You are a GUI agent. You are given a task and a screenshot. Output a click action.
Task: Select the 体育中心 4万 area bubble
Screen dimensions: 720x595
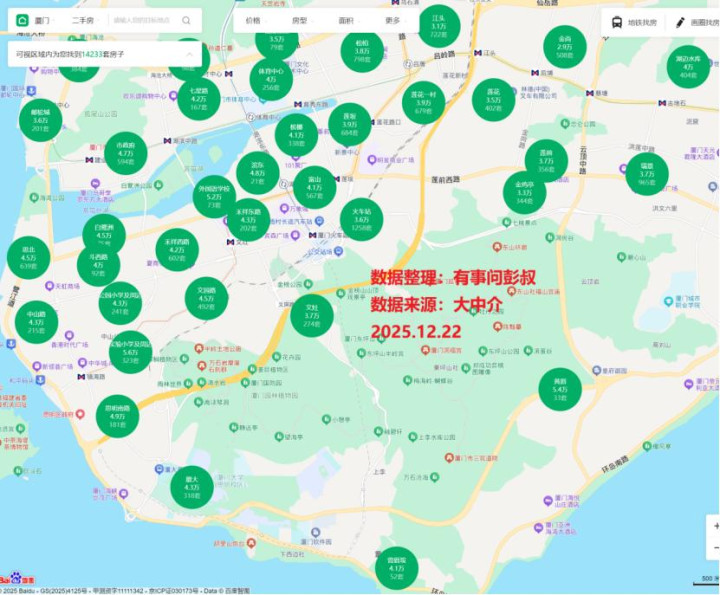pyautogui.click(x=271, y=79)
